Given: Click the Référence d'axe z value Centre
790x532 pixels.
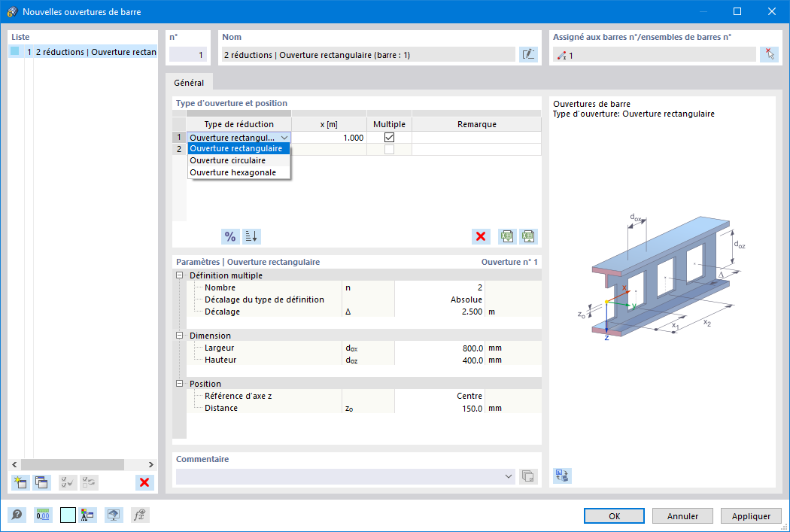Looking at the screenshot, I should point(439,396).
